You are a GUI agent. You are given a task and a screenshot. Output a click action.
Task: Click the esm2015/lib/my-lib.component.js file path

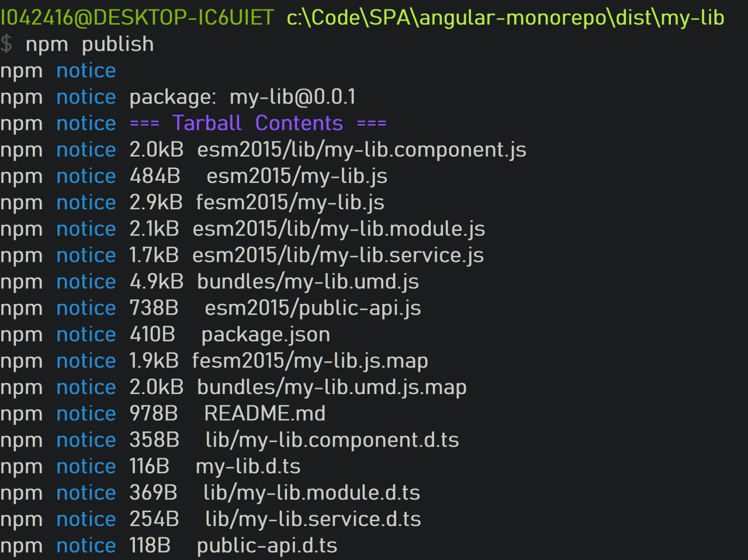click(362, 150)
